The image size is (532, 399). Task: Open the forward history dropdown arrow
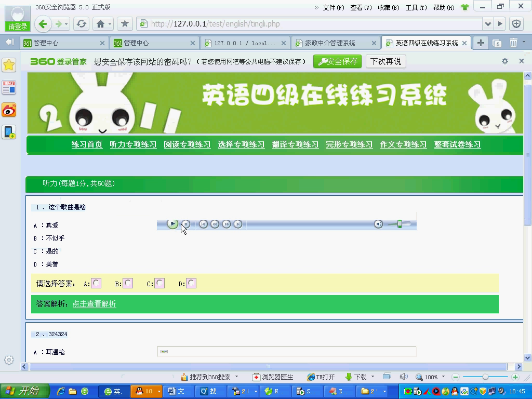pyautogui.click(x=66, y=24)
